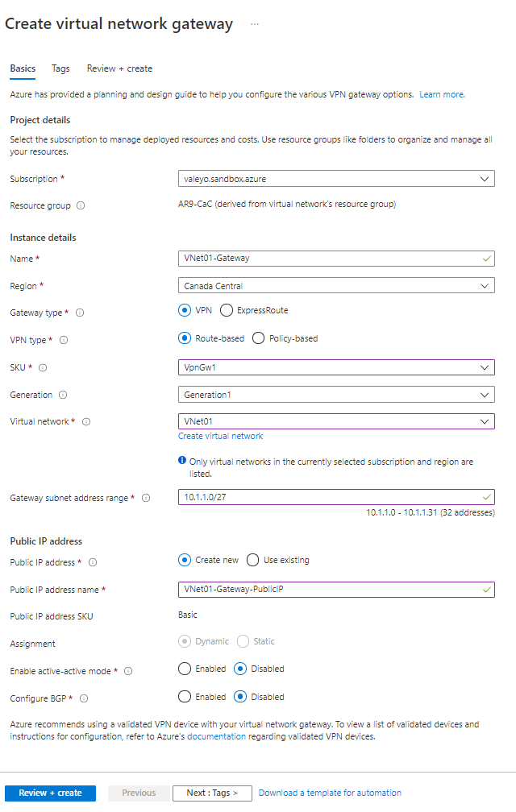Image resolution: width=516 pixels, height=812 pixels.
Task: Click the AR9-CaC resource group text
Action: [x=287, y=204]
